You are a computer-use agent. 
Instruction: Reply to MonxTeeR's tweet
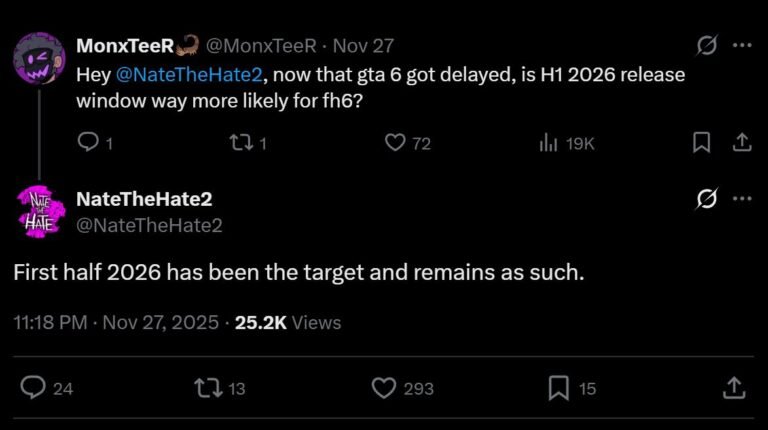click(x=87, y=143)
